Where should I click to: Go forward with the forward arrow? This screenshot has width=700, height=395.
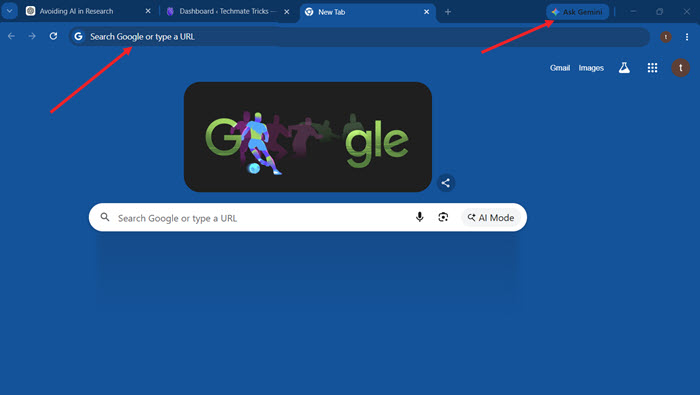(32, 36)
